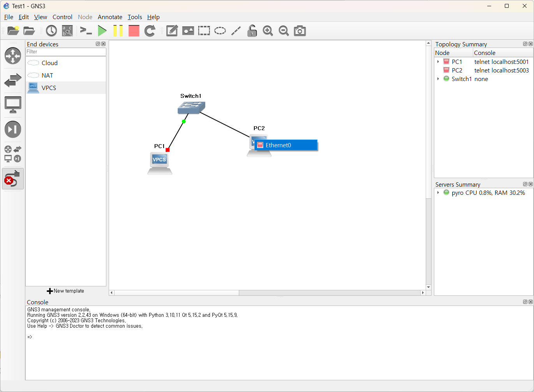Browse security devices in sidebar
The image size is (534, 392).
tap(13, 129)
